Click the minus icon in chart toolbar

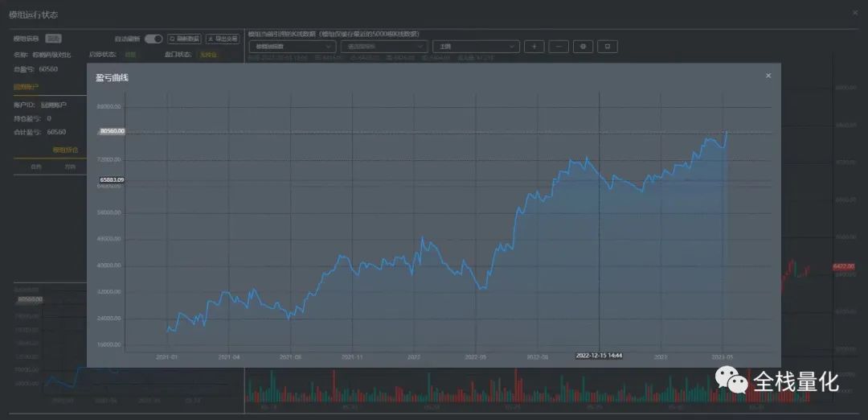[x=559, y=47]
